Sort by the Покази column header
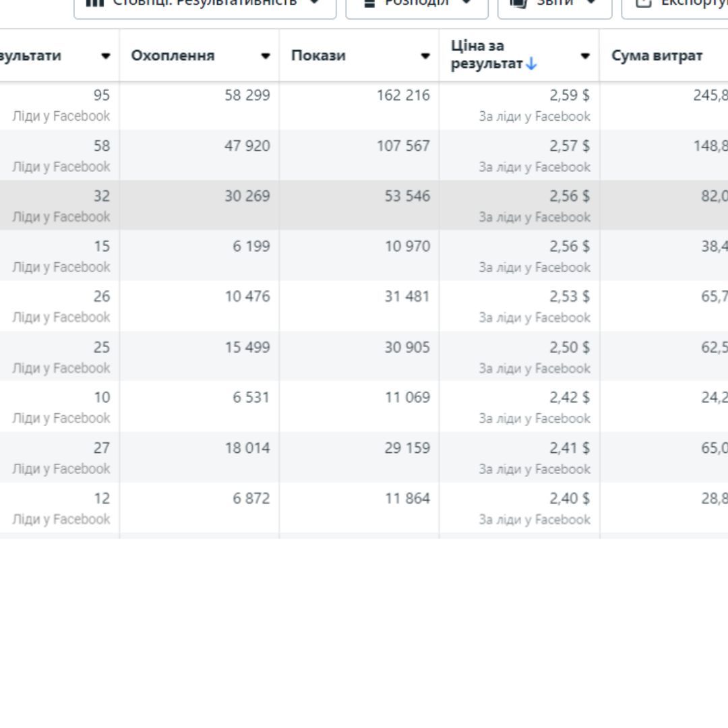 click(x=318, y=55)
